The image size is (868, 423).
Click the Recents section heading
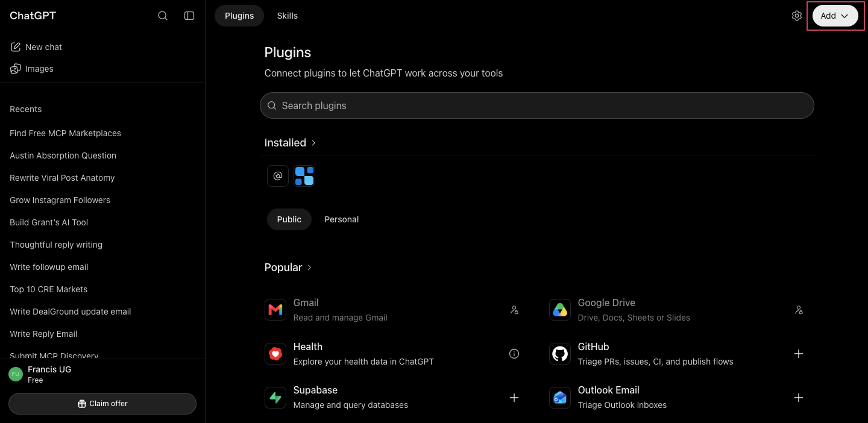click(26, 109)
